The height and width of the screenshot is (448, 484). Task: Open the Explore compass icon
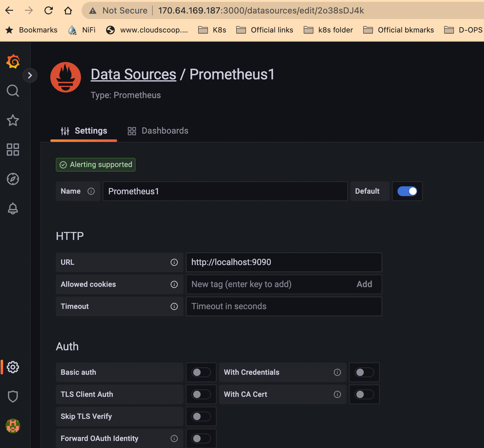[13, 179]
